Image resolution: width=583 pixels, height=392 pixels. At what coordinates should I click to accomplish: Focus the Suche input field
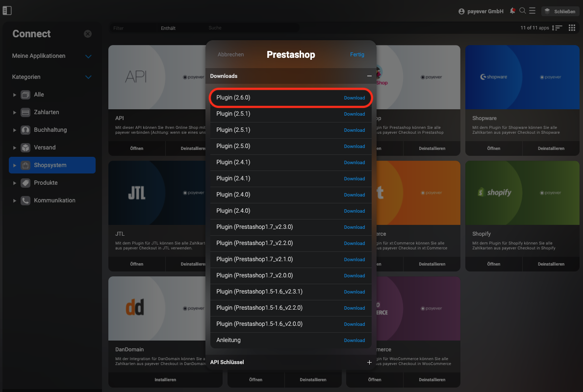click(x=252, y=28)
